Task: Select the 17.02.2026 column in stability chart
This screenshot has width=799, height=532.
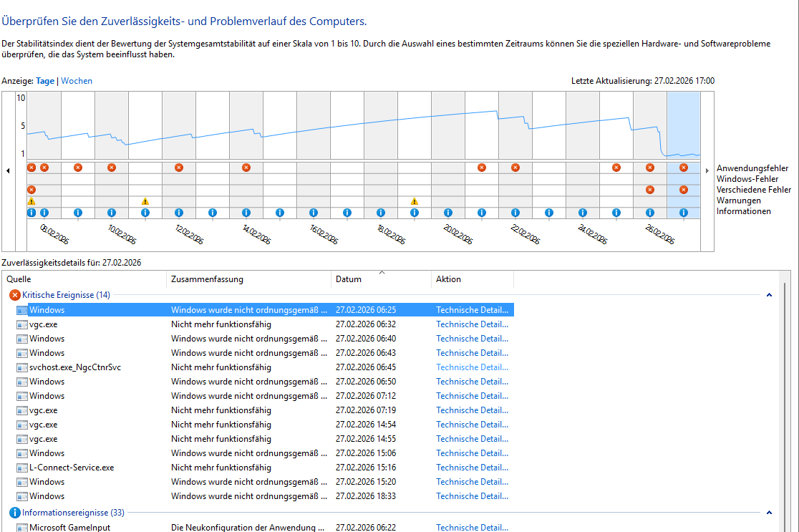Action: point(347,155)
